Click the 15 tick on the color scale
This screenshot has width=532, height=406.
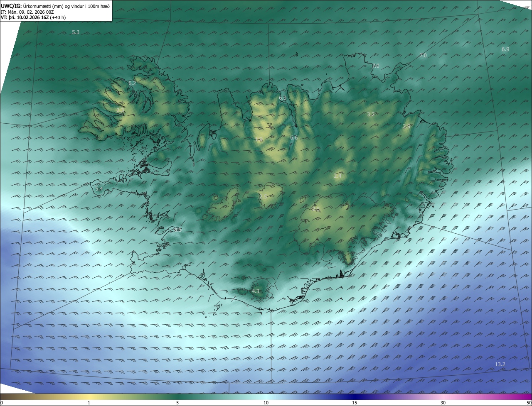click(x=355, y=403)
